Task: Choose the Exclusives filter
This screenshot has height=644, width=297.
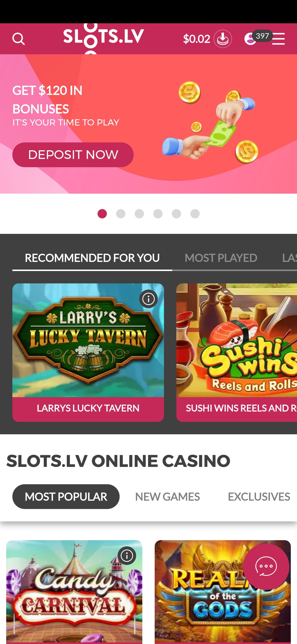Action: coord(259,496)
